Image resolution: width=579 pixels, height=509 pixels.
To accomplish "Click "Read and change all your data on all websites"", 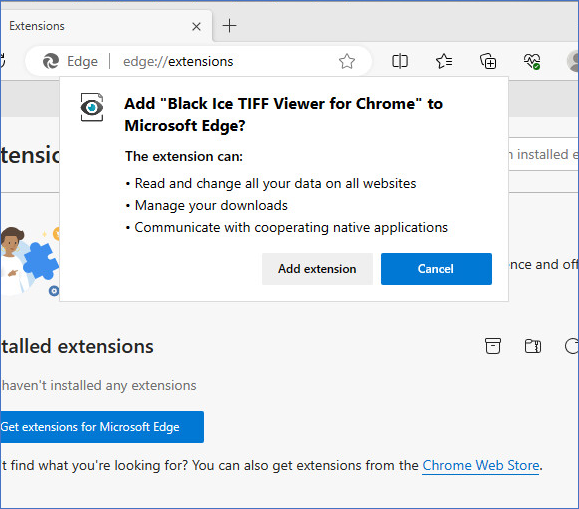I will (x=275, y=184).
